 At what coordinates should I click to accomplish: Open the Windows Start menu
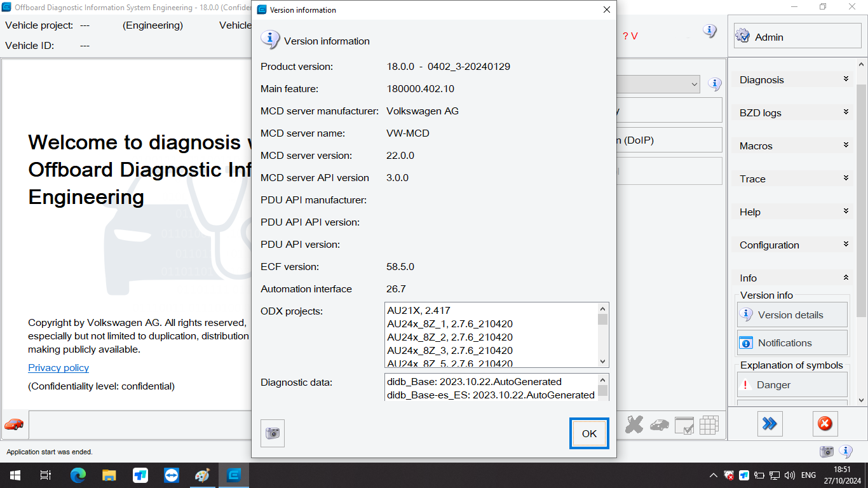coord(15,475)
